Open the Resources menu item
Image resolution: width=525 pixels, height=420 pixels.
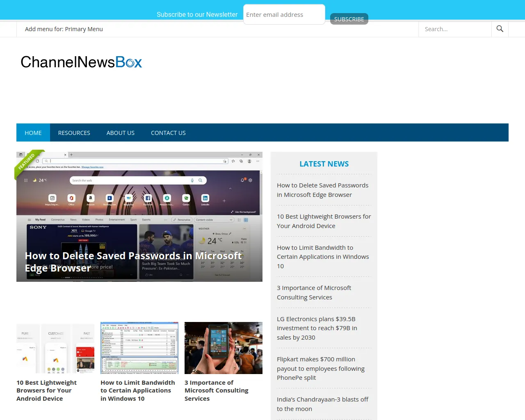[74, 132]
